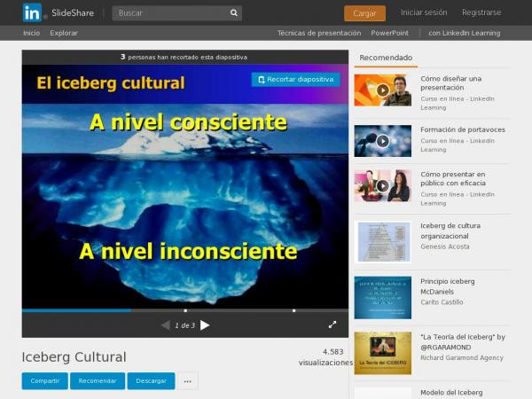Select the Recomendado tab
This screenshot has height=399, width=532.
[x=386, y=58]
